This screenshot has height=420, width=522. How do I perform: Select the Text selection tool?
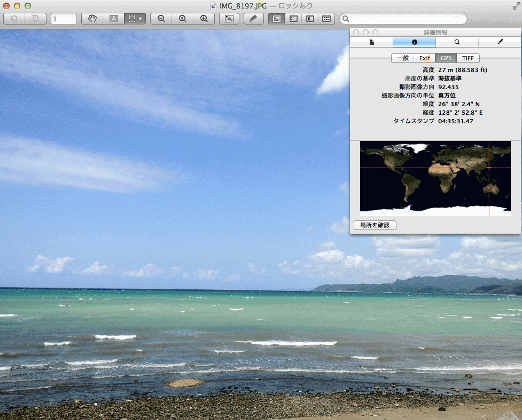113,19
